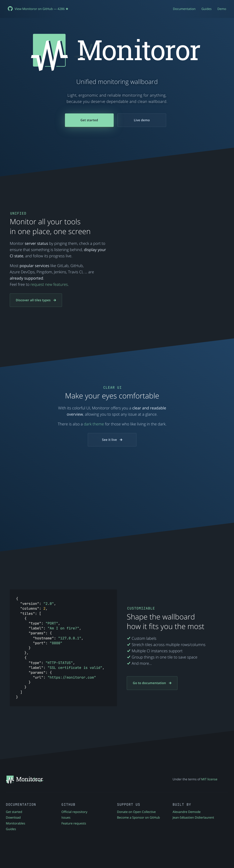Click the Unified monitoring wallboard subtitle
This screenshot has width=234, height=868.
[117, 82]
